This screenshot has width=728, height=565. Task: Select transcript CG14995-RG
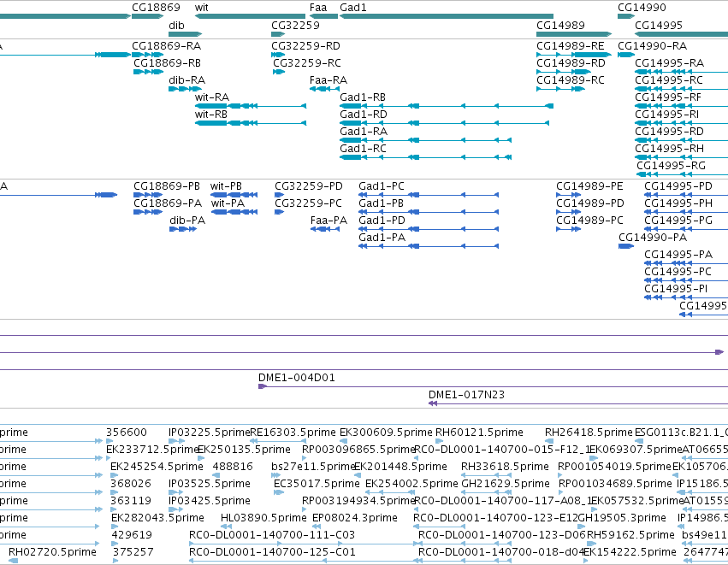[683, 175]
